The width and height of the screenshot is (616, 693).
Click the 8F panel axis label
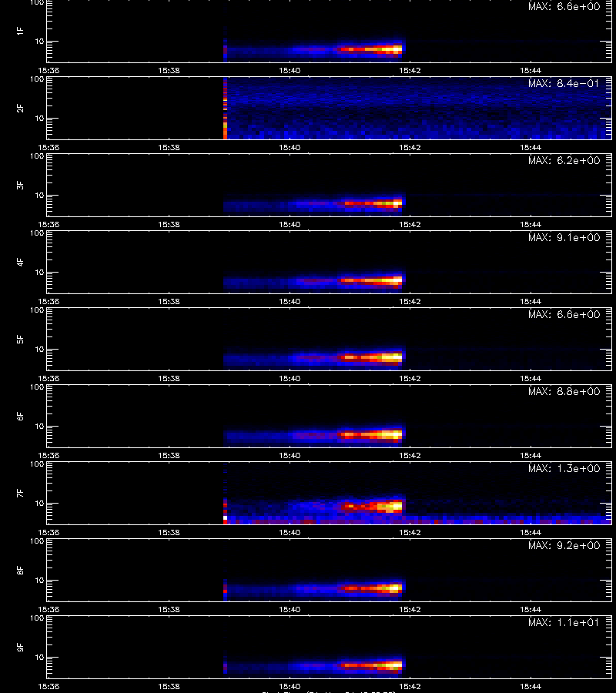click(x=20, y=570)
